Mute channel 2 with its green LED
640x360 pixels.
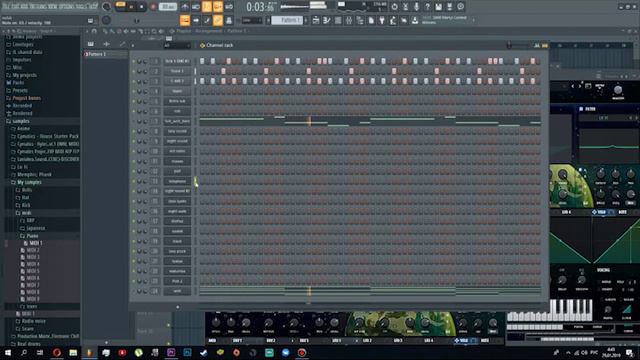pyautogui.click(x=133, y=71)
